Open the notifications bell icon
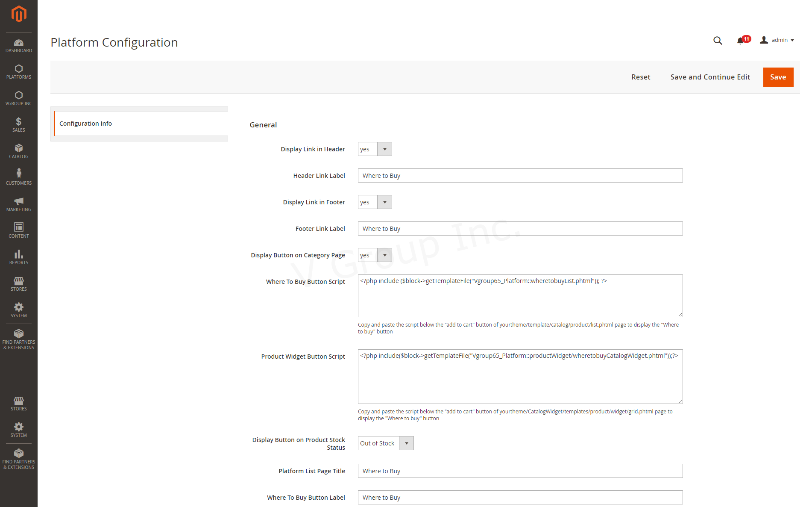 (741, 41)
